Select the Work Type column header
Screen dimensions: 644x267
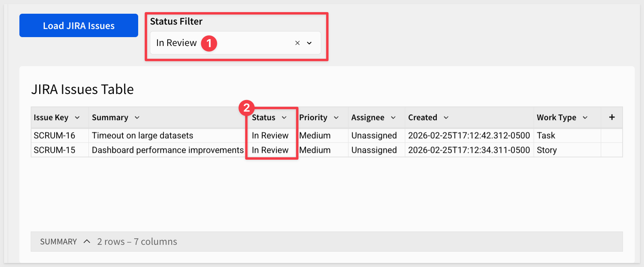coord(556,117)
